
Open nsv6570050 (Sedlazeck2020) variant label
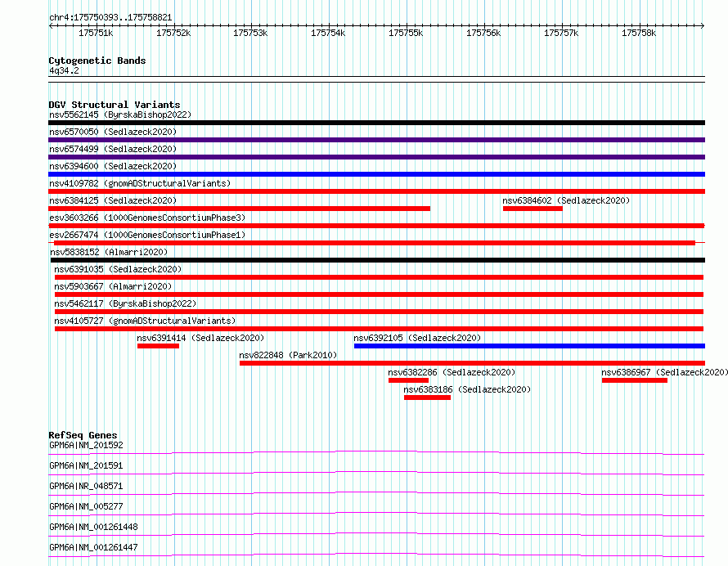(113, 132)
